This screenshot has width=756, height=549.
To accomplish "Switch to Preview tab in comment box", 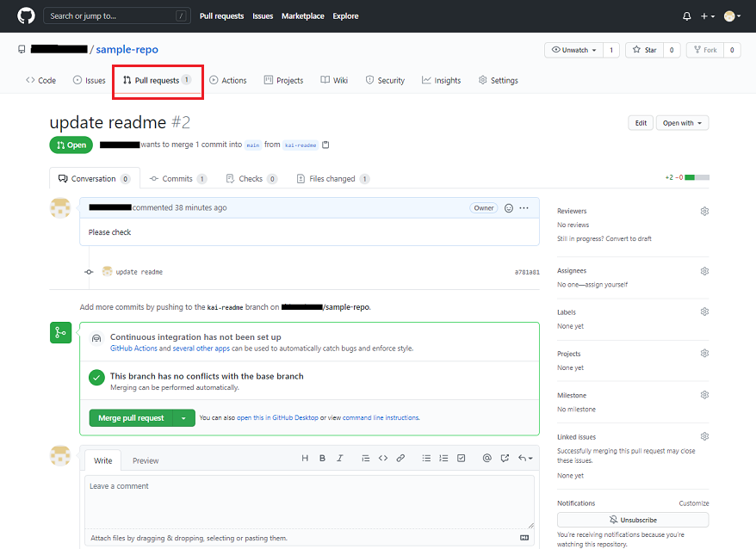I will coord(146,460).
